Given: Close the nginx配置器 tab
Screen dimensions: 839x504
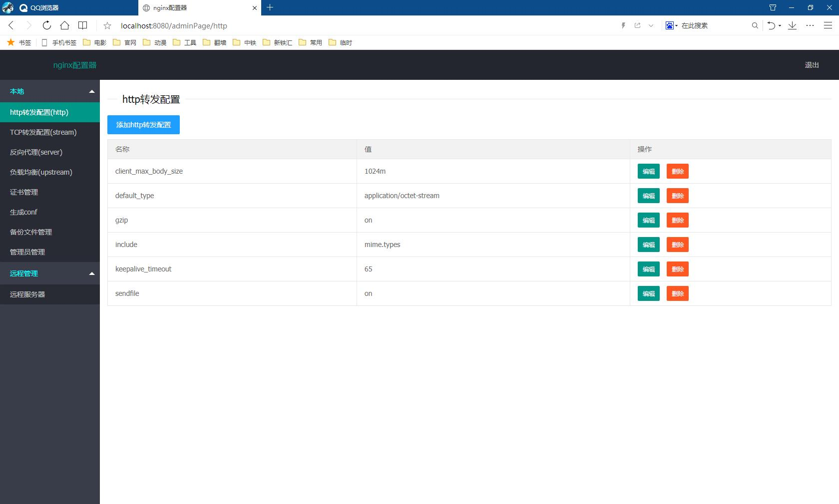Looking at the screenshot, I should 255,8.
